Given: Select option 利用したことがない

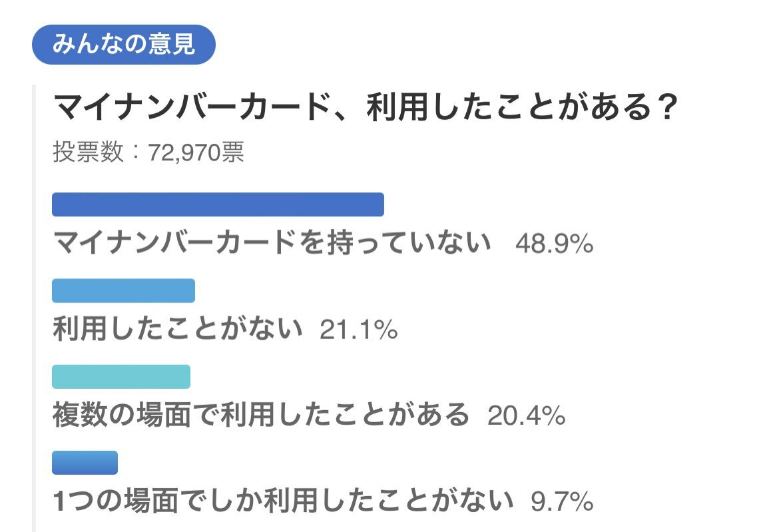Looking at the screenshot, I should coord(177,328).
